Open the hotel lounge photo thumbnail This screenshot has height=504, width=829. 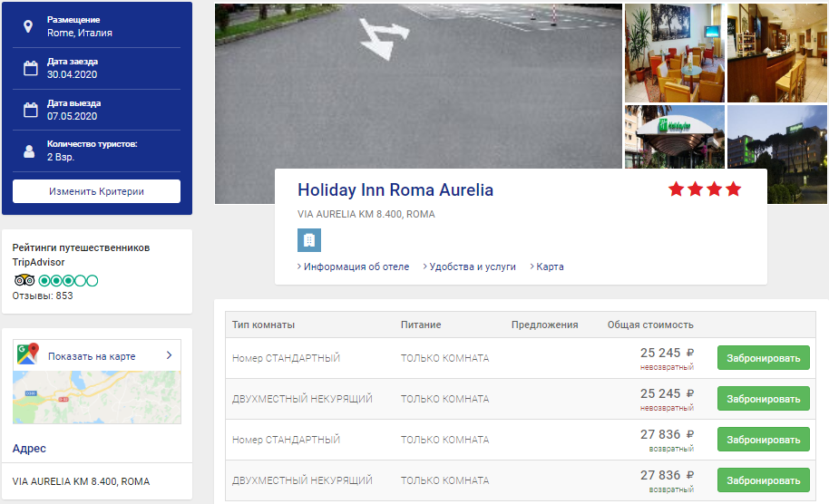click(x=673, y=53)
